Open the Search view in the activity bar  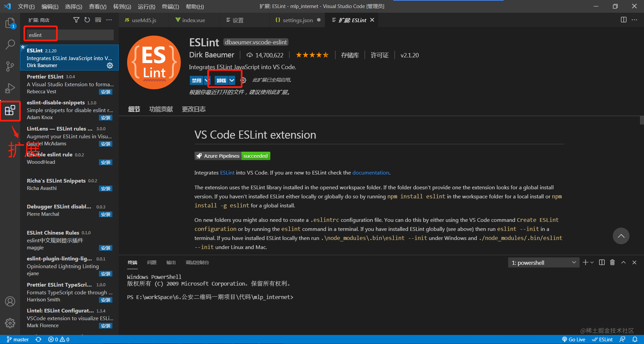click(x=10, y=44)
